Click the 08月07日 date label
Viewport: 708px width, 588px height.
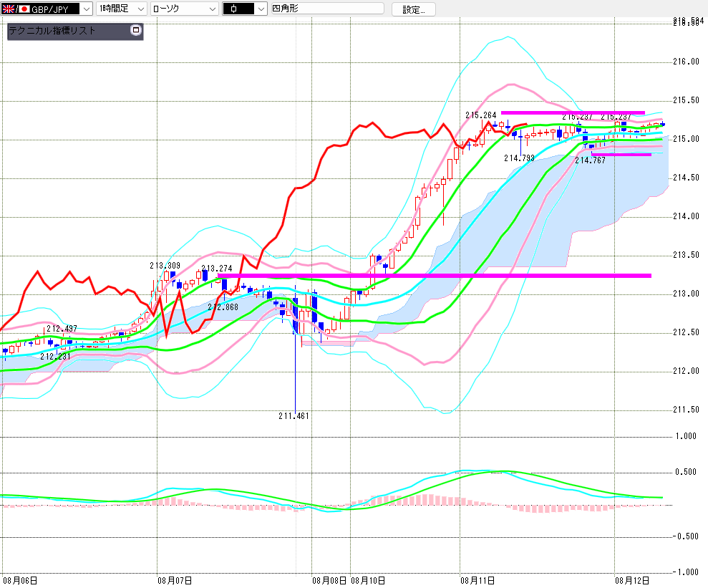click(x=175, y=580)
